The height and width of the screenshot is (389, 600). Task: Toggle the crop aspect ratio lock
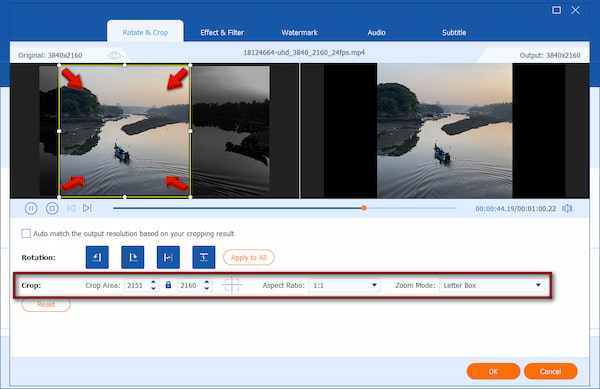coord(168,285)
